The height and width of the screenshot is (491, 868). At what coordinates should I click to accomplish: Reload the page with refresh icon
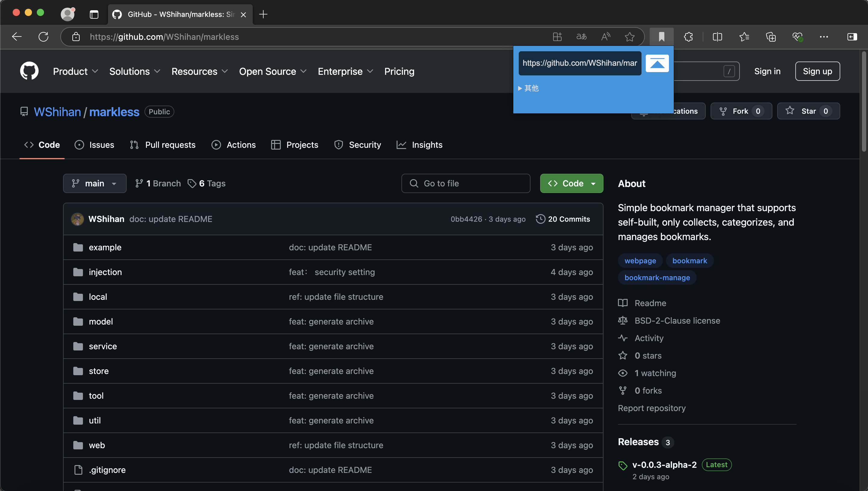pos(43,36)
